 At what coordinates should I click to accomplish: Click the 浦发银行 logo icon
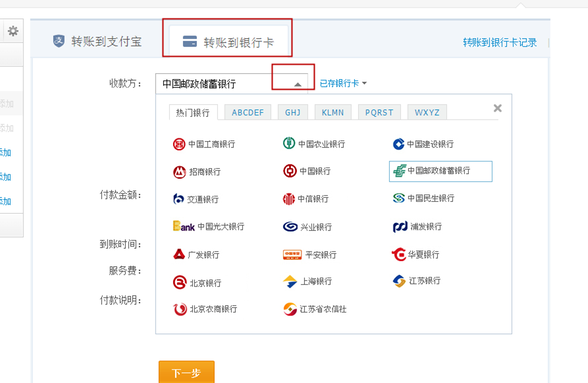400,227
